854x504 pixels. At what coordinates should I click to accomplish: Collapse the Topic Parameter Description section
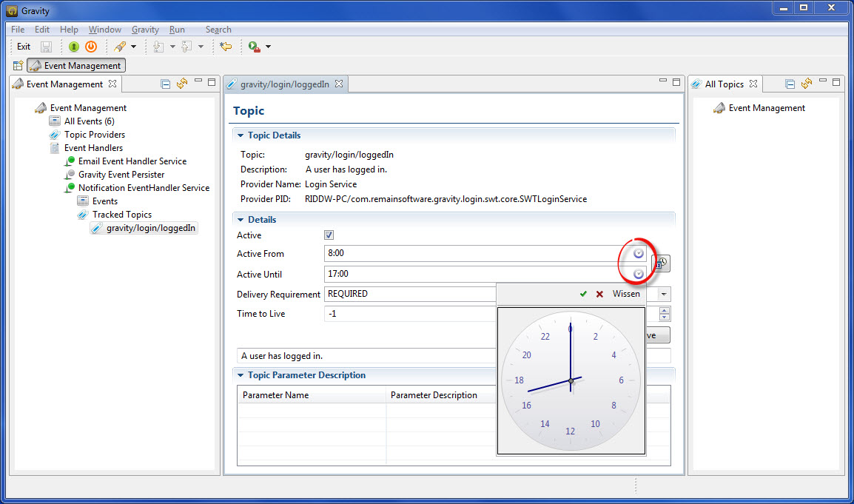(240, 375)
